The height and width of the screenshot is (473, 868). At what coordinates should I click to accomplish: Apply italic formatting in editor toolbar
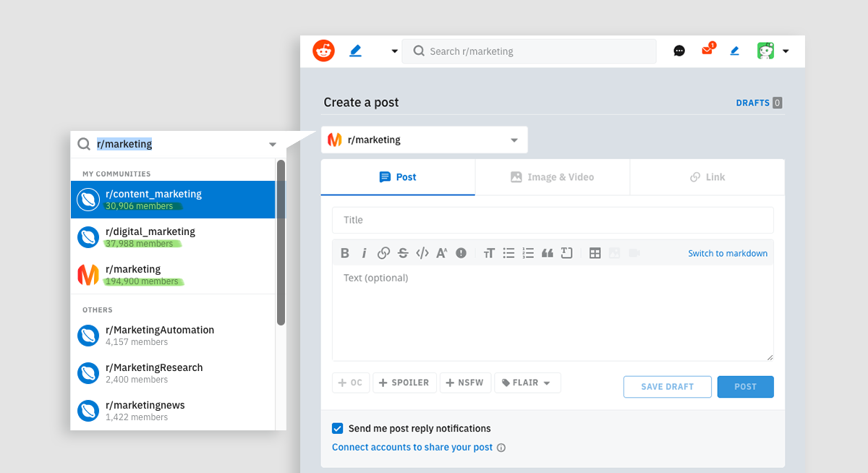click(x=364, y=253)
